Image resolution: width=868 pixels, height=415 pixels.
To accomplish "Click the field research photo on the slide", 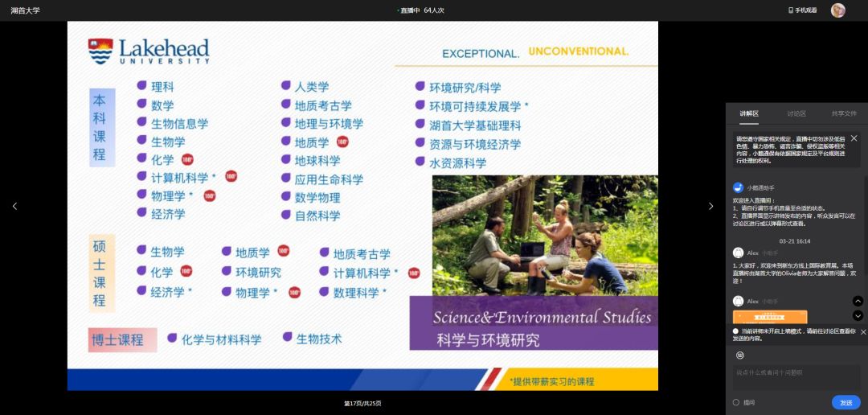I will pos(545,236).
